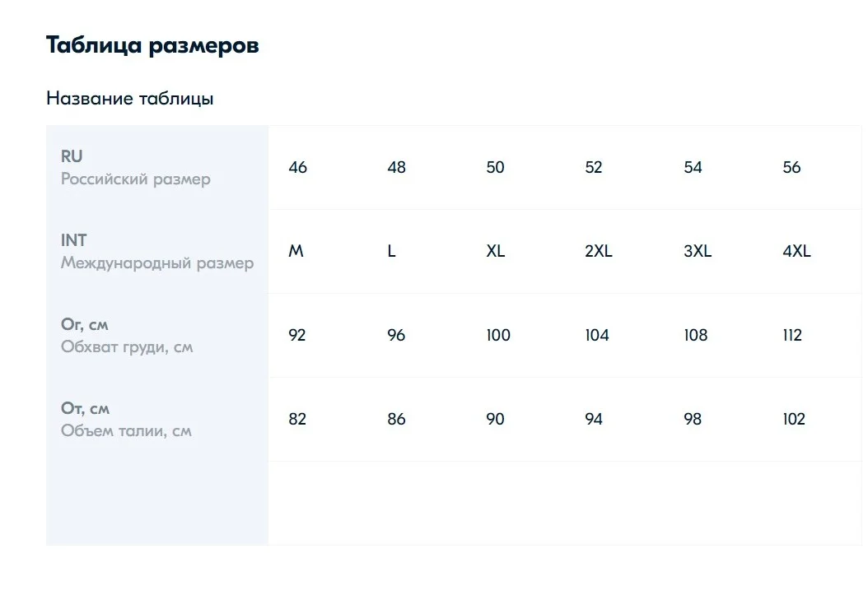The height and width of the screenshot is (590, 868).
Task: Select Russian size 48 cell
Action: tap(417, 168)
